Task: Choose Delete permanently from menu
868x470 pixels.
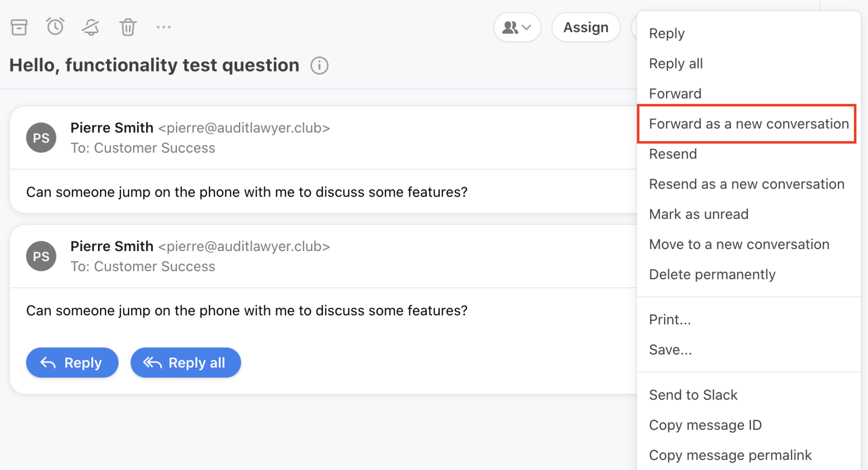Action: pyautogui.click(x=712, y=274)
